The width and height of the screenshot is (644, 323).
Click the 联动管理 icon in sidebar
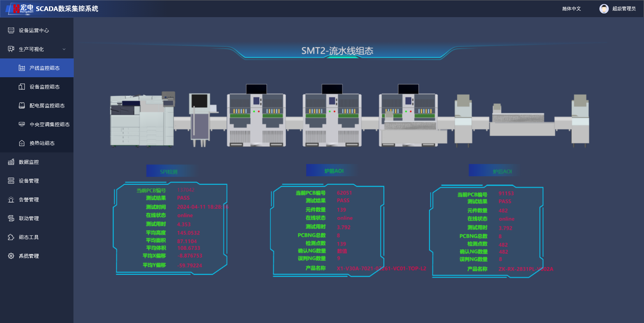coord(11,219)
